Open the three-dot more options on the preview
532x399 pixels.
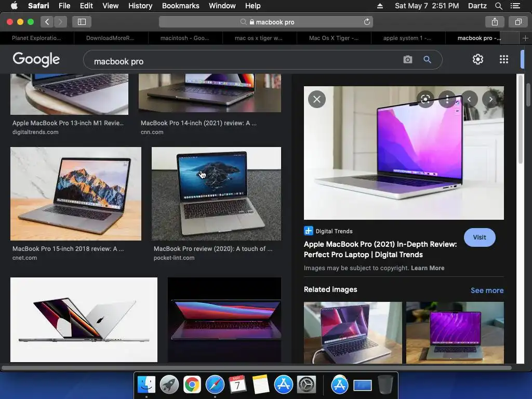pyautogui.click(x=447, y=99)
